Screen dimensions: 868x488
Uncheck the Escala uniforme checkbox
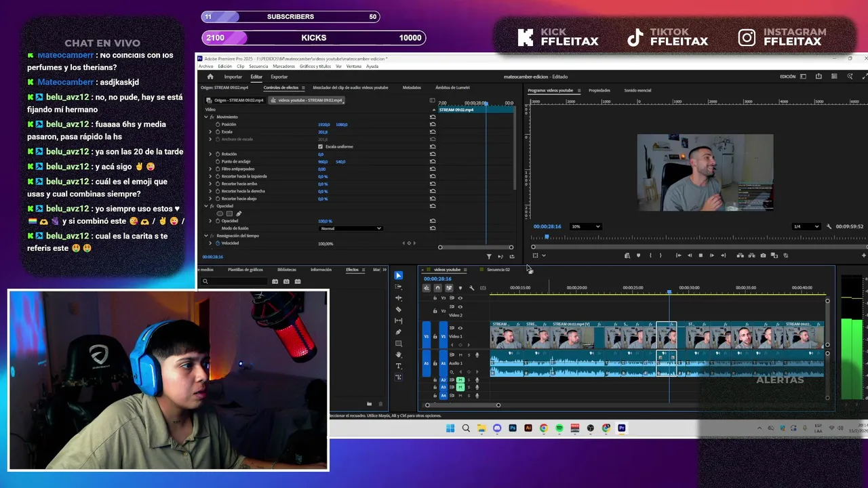[x=320, y=146]
